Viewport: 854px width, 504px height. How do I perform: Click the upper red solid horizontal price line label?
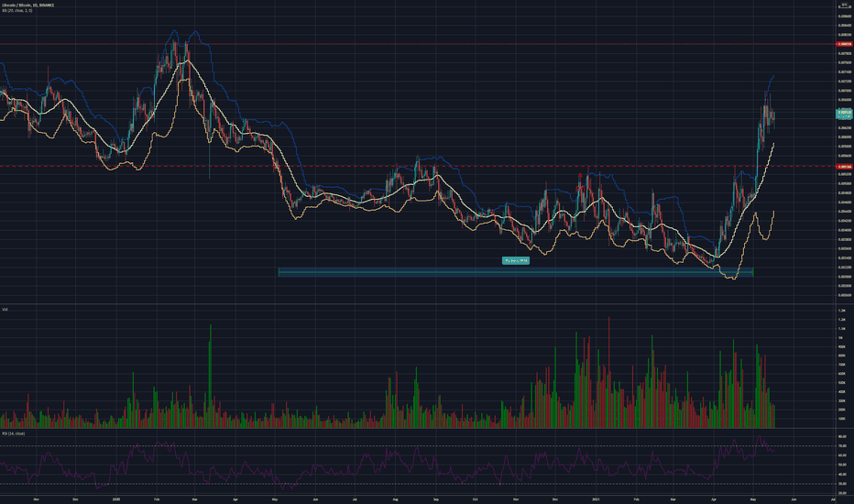pos(844,44)
